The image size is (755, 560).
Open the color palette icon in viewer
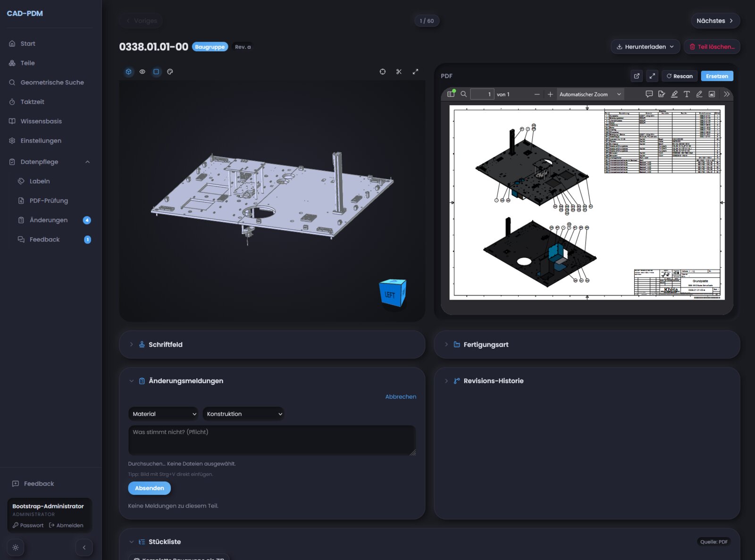click(x=170, y=72)
